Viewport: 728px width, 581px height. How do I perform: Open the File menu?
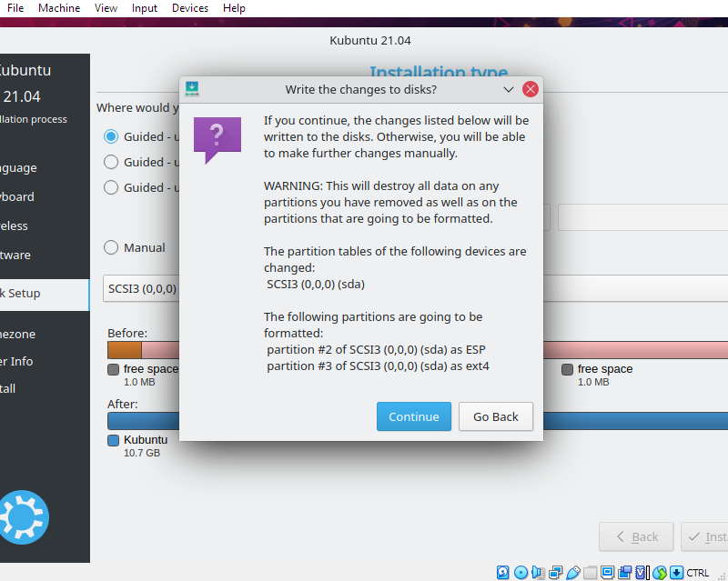click(x=15, y=8)
